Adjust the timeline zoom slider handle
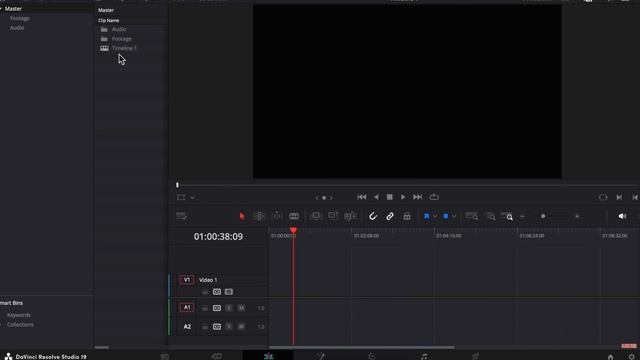 pyautogui.click(x=543, y=216)
